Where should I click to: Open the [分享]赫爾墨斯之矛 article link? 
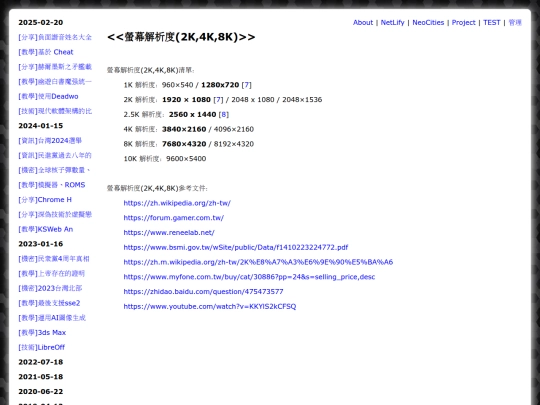[55, 67]
